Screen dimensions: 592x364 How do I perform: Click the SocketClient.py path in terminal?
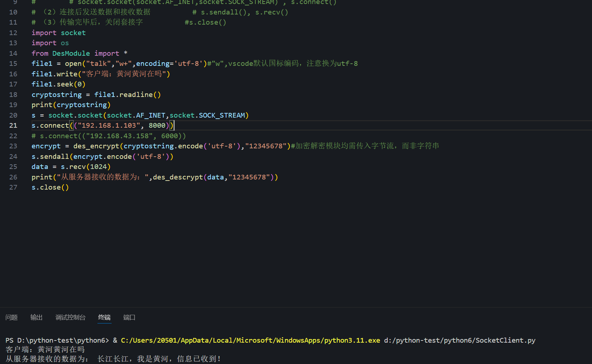point(460,340)
